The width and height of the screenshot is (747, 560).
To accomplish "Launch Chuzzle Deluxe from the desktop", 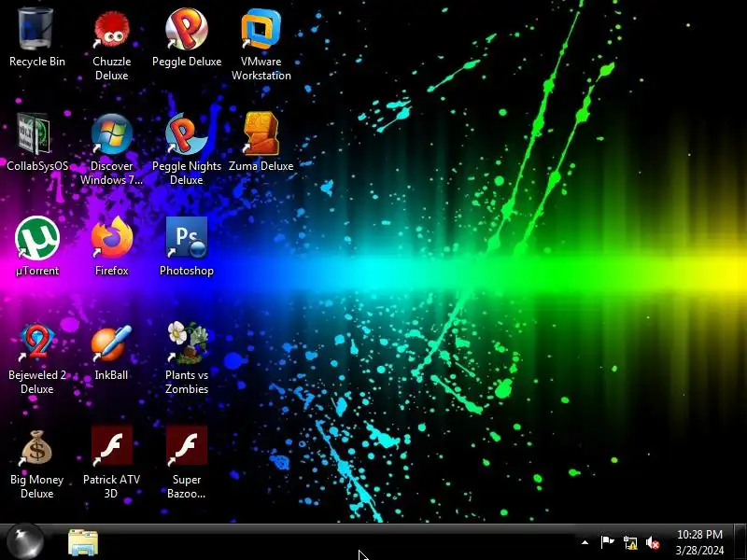I will [x=111, y=44].
